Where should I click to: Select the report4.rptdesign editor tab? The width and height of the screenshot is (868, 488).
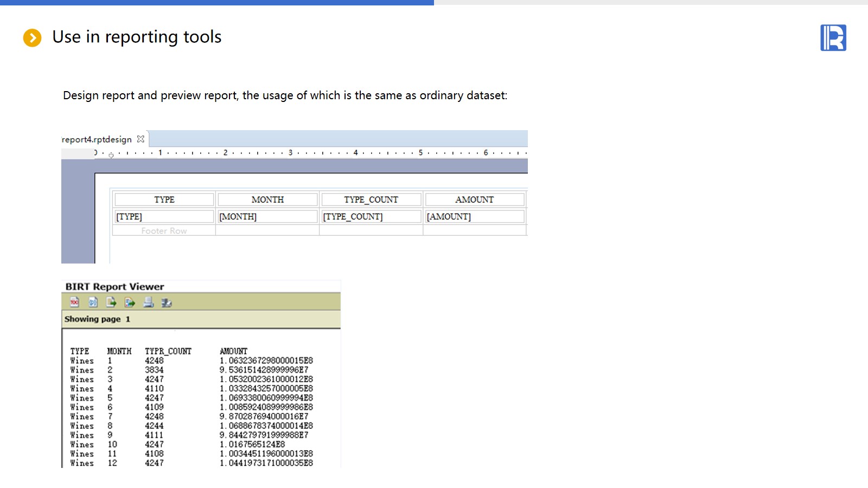tap(97, 139)
